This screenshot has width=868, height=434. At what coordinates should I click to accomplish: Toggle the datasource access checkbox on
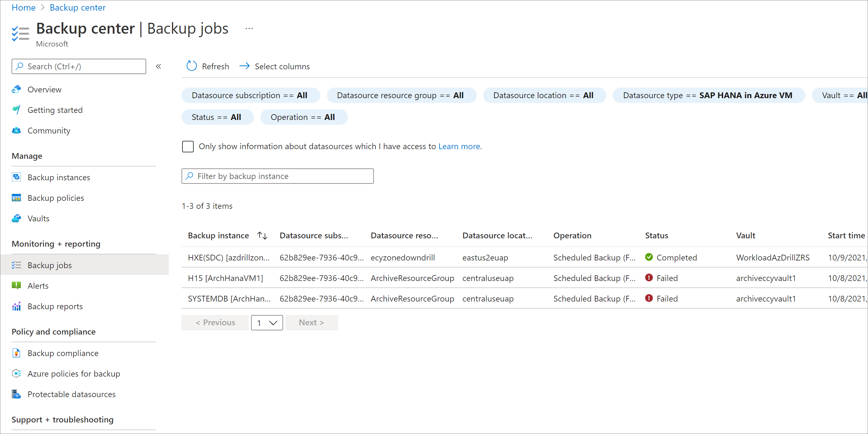point(188,146)
